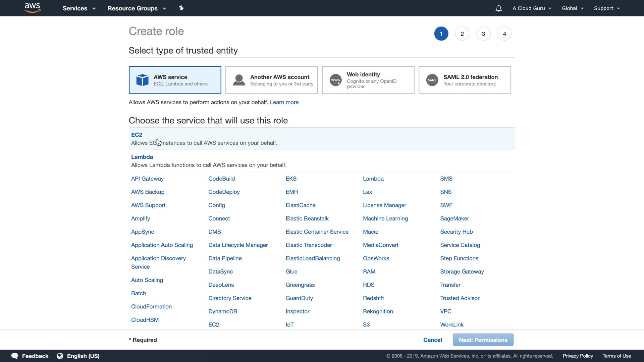Open the notifications bell icon
644x362 pixels.
pyautogui.click(x=498, y=8)
